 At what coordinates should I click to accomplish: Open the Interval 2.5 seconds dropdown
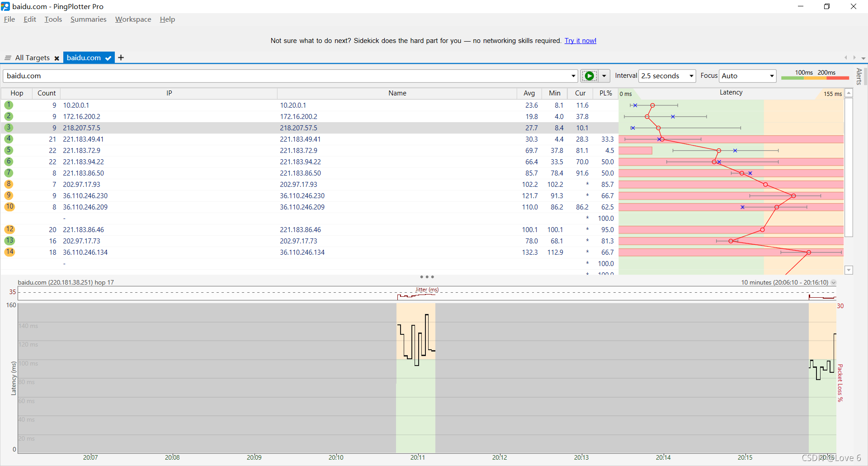click(667, 76)
